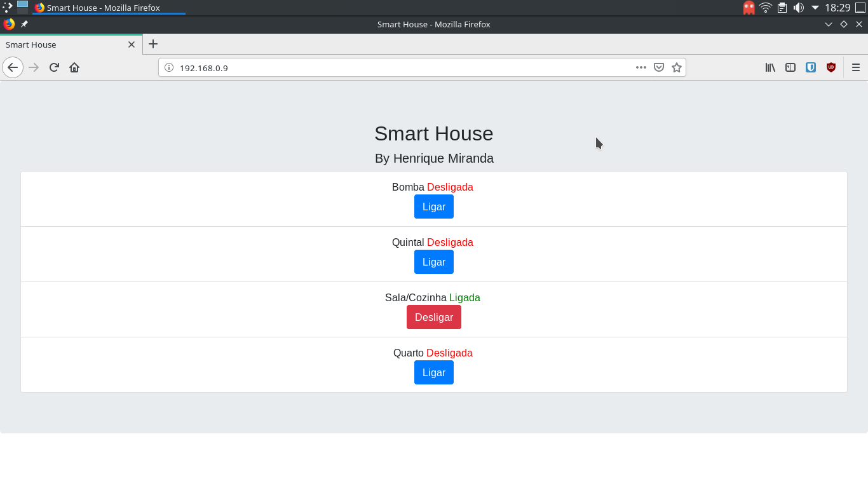Viewport: 868px width, 488px height.
Task: Open the application launcher in the panel
Action: pyautogui.click(x=8, y=8)
